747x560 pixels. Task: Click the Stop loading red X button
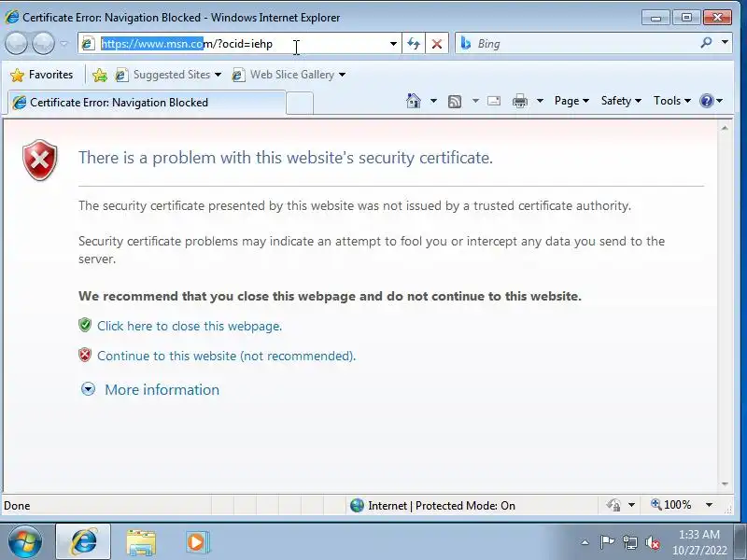pos(436,44)
